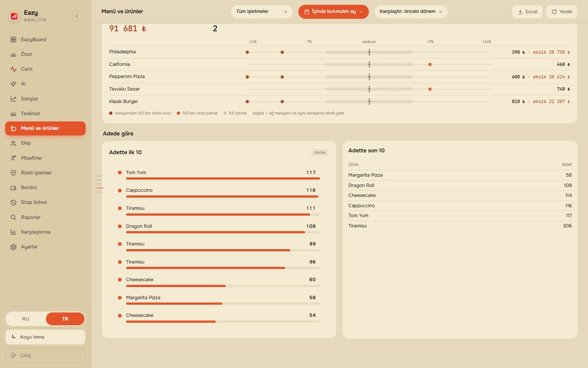588x368 pixels.
Task: Expand Karşılaştır: önceki dönem dropdown
Action: coord(411,12)
